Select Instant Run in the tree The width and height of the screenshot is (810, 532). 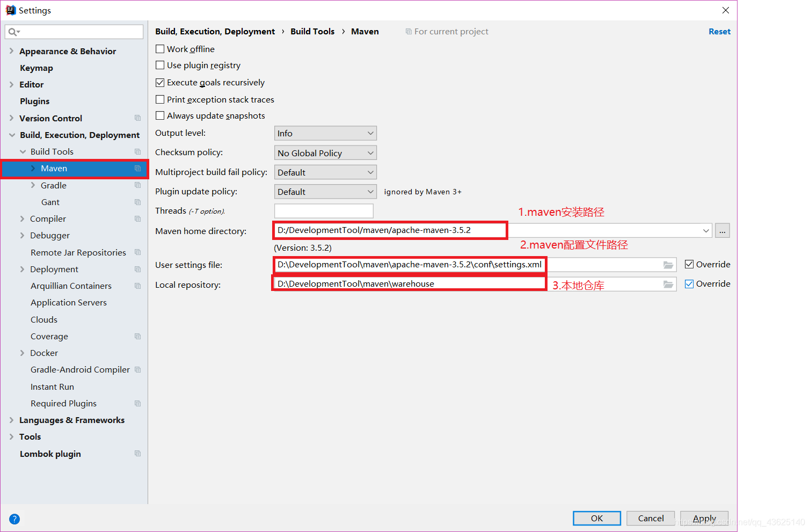click(52, 387)
